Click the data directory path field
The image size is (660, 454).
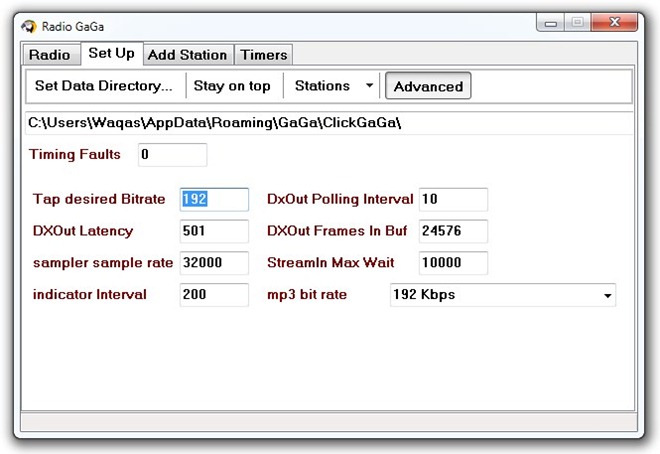329,123
